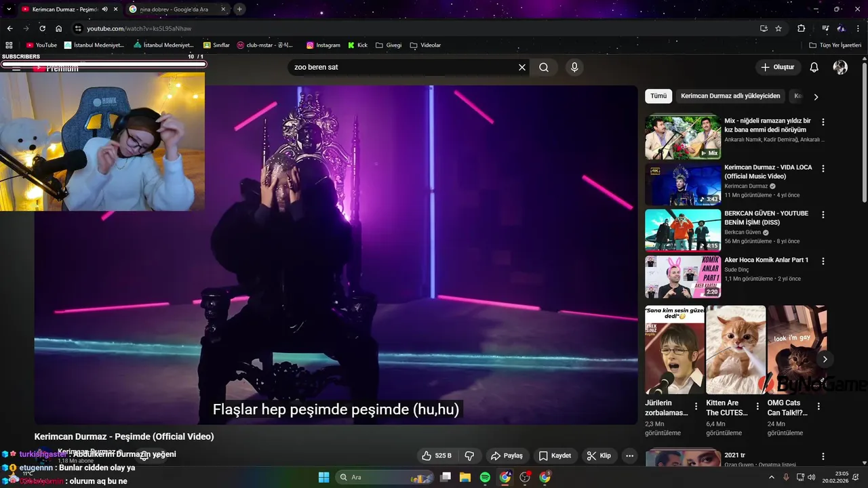Open Chrome three-dot menu

pos(857,28)
